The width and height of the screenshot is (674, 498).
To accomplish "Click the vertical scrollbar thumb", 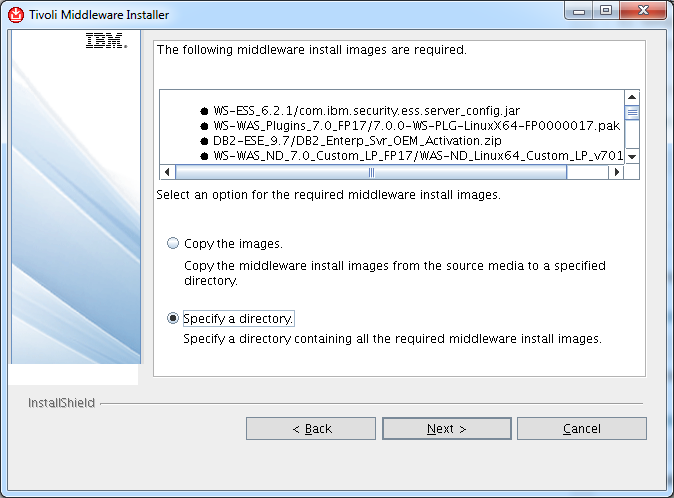I will click(x=632, y=113).
